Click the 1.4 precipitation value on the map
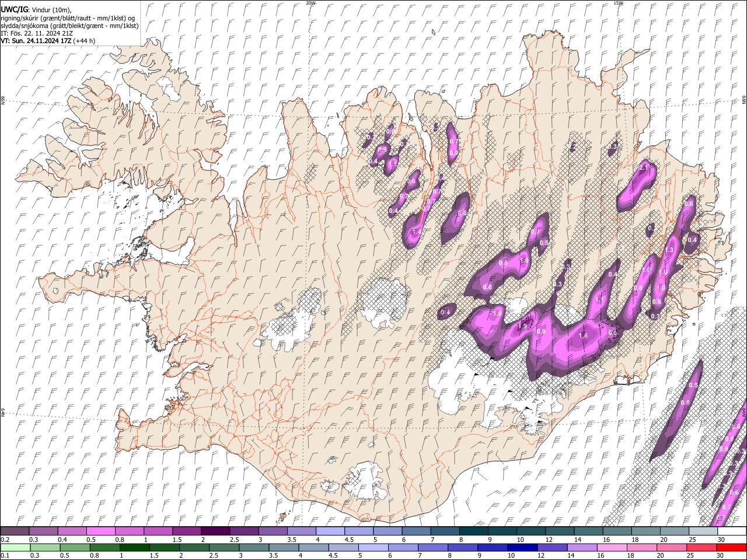 417,232
